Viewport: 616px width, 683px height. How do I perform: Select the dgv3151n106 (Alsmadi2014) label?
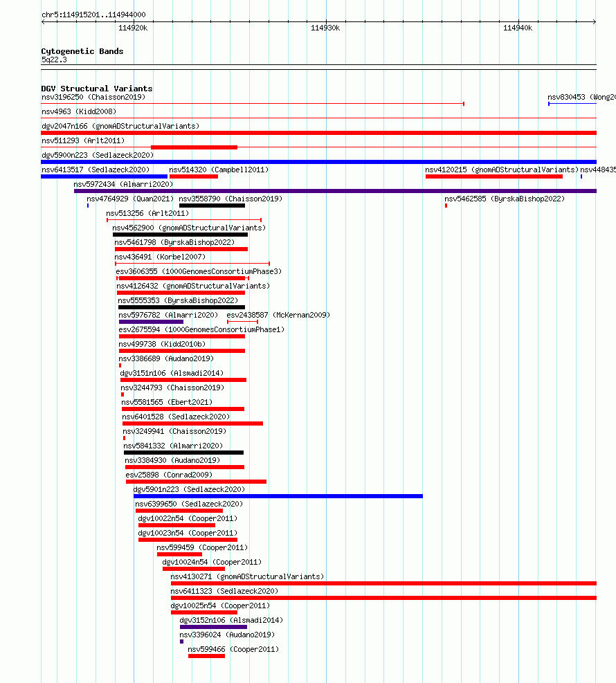[172, 373]
